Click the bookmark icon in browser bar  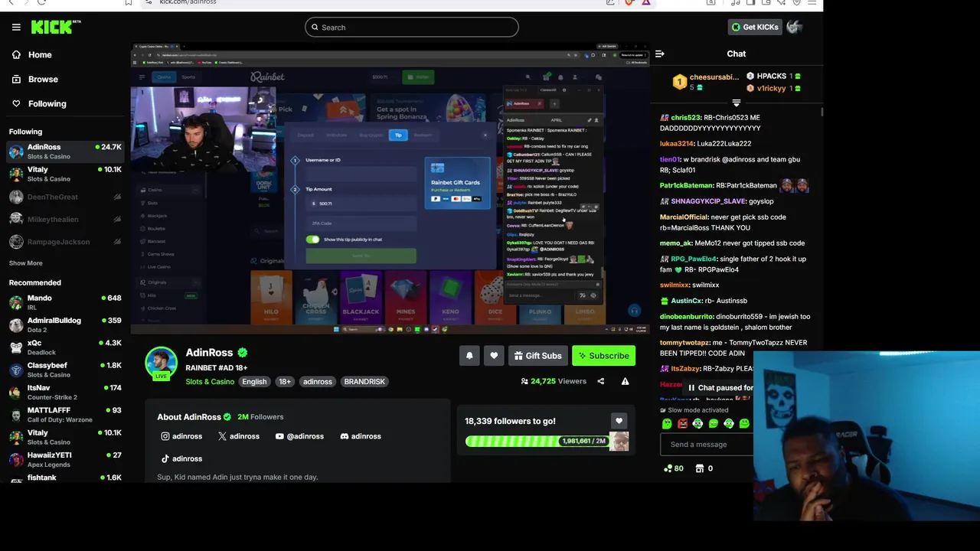pos(128,2)
